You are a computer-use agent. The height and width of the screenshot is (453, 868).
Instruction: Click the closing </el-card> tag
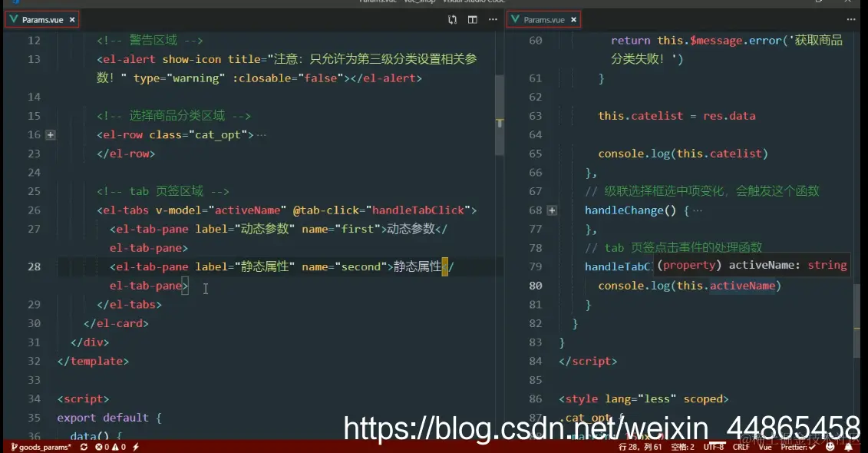pyautogui.click(x=116, y=323)
